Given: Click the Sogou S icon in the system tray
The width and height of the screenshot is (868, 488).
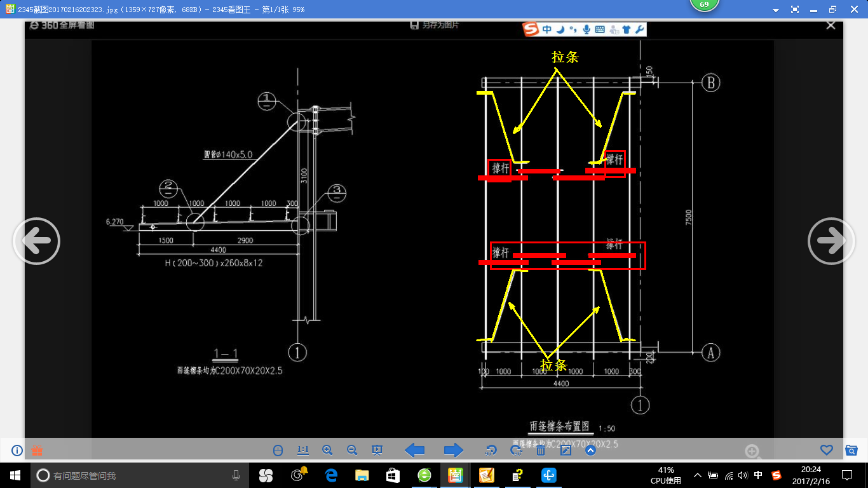Looking at the screenshot, I should coord(776,475).
